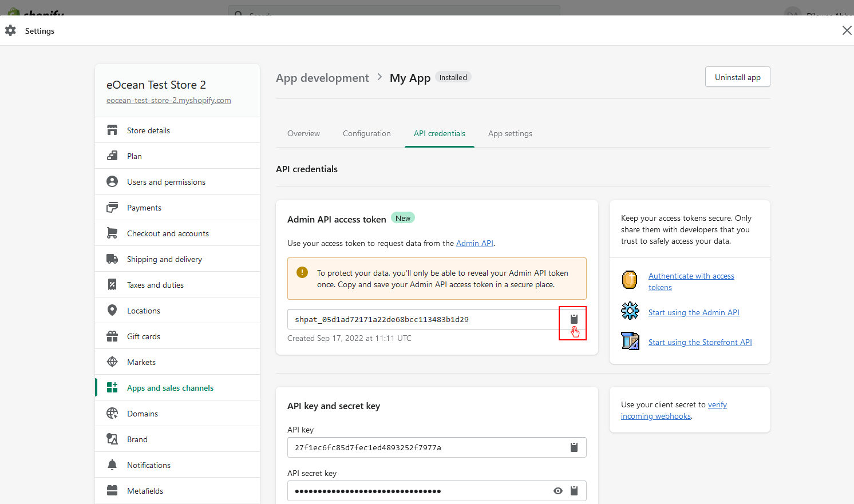
Task: Click the Notifications bell icon
Action: (x=112, y=465)
